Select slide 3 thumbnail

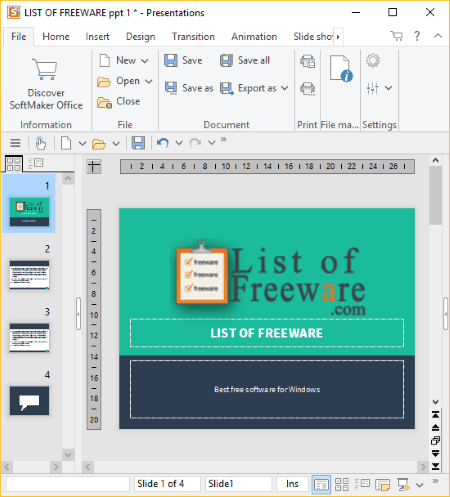tap(29, 338)
